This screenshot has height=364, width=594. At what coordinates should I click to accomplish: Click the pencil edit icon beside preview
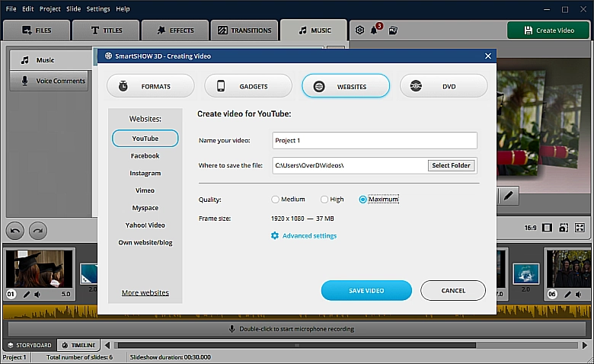tap(509, 196)
